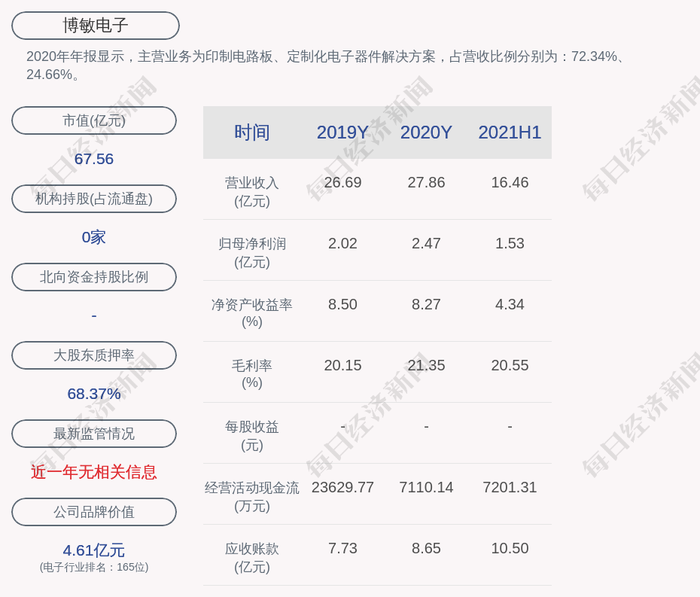Click the 大股东质押率 label pill

click(94, 355)
